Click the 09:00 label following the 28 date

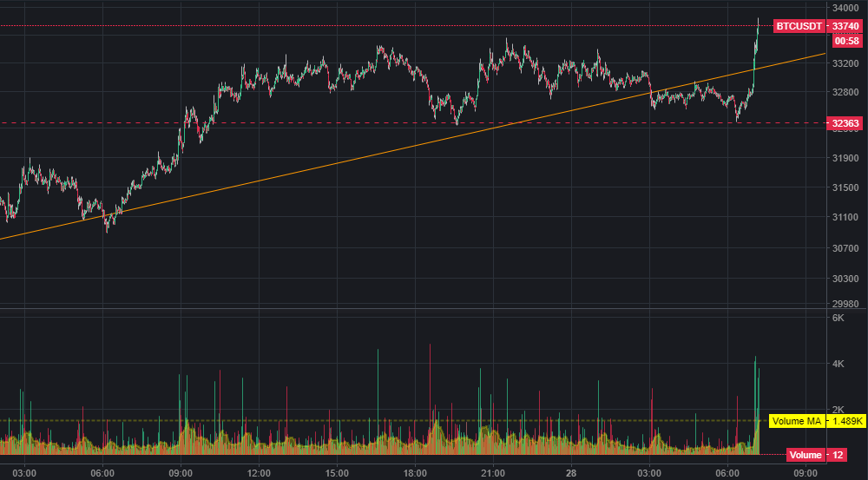[x=805, y=473]
